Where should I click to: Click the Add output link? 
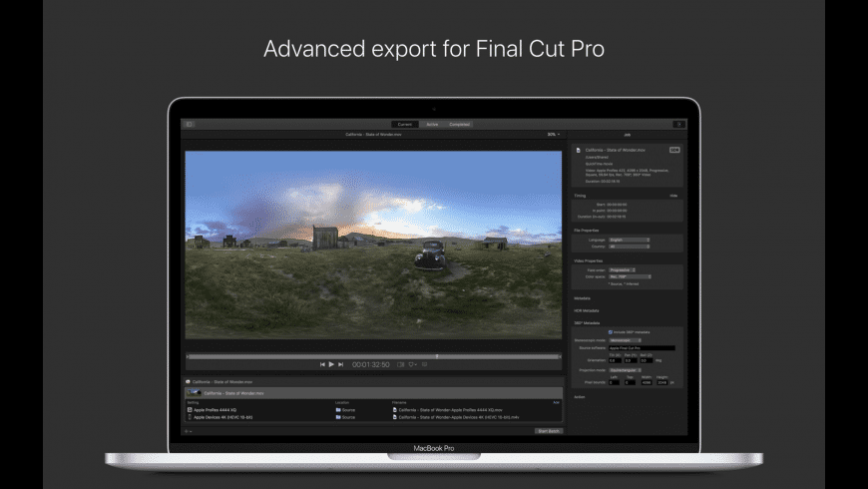coord(556,402)
